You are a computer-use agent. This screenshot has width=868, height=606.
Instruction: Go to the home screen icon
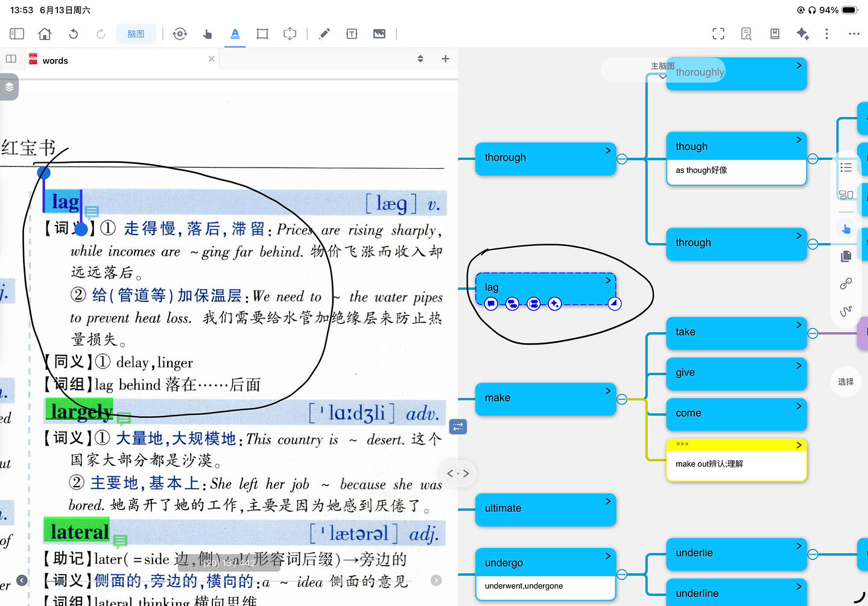(x=45, y=34)
